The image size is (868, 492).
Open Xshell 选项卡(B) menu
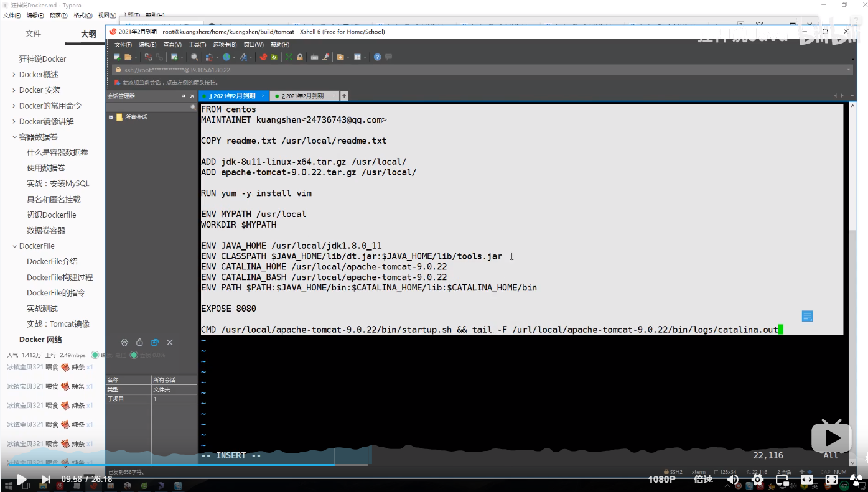(x=225, y=45)
